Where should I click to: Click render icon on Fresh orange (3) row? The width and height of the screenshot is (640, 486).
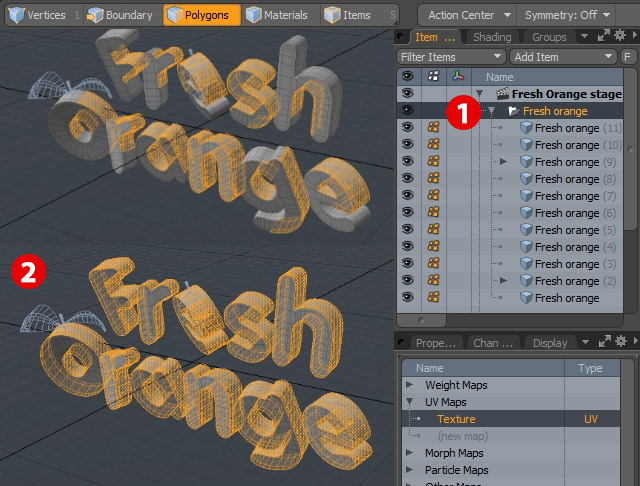433,263
